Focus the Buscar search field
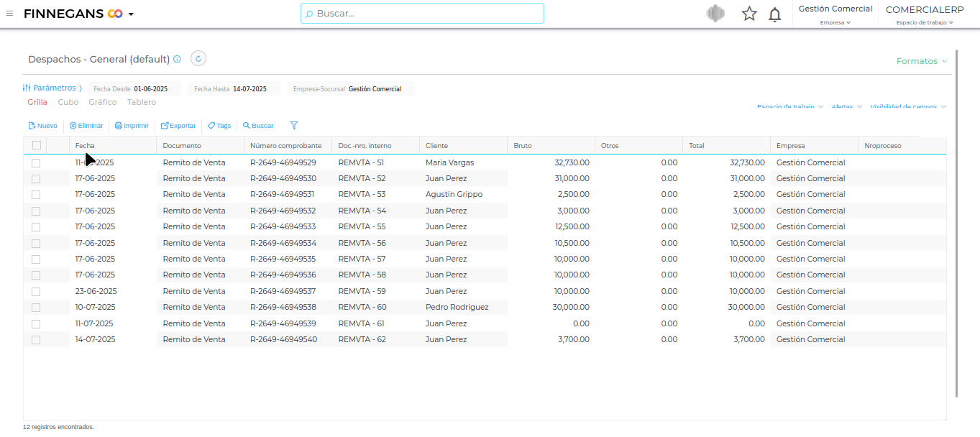This screenshot has width=980, height=437. [x=422, y=13]
